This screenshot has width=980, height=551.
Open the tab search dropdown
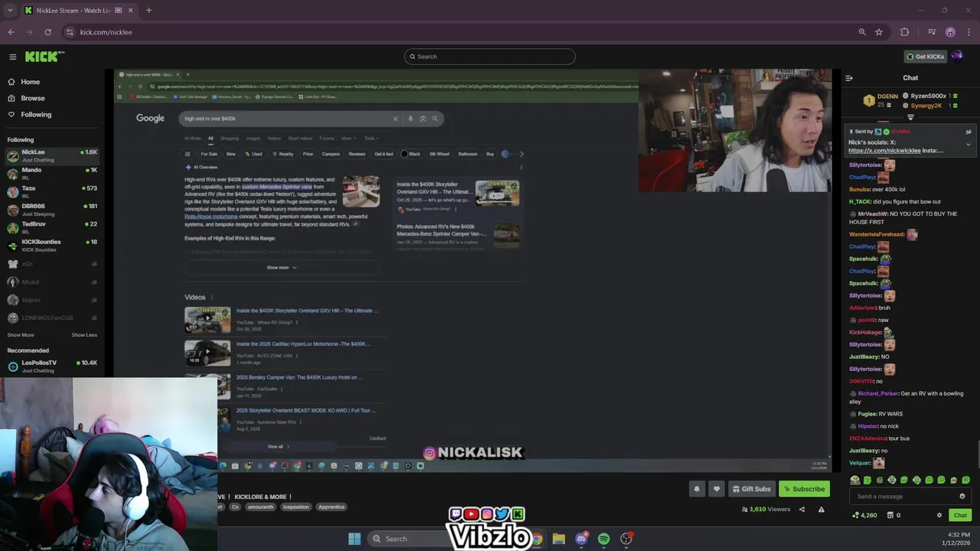pyautogui.click(x=10, y=11)
